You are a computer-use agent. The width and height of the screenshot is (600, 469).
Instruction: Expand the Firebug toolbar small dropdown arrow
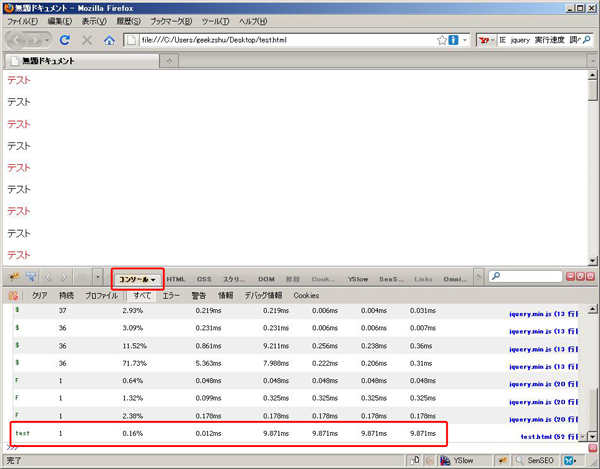98,277
